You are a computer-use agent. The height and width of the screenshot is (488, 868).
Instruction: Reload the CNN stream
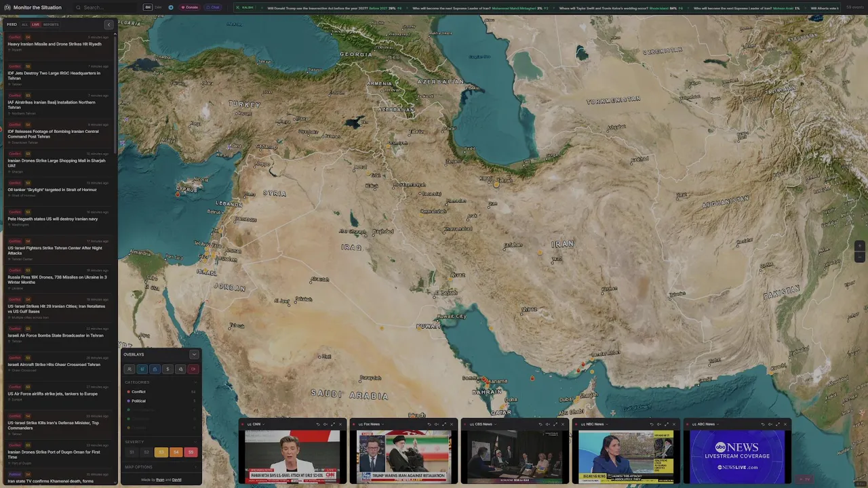pos(318,424)
